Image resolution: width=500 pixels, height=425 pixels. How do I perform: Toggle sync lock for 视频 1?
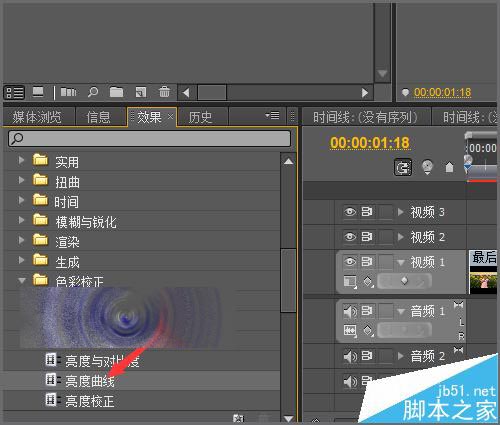(x=367, y=262)
